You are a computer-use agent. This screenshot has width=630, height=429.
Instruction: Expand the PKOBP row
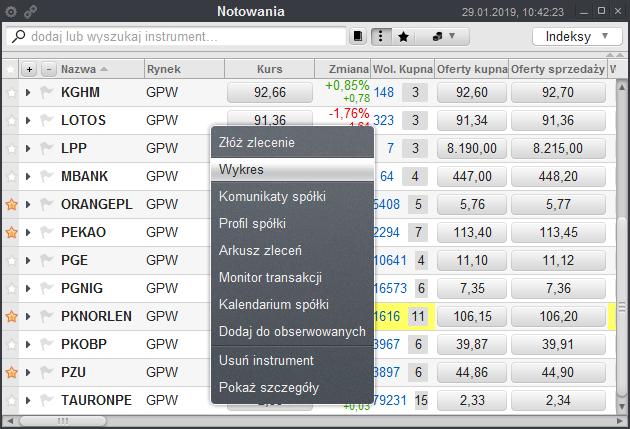point(28,344)
